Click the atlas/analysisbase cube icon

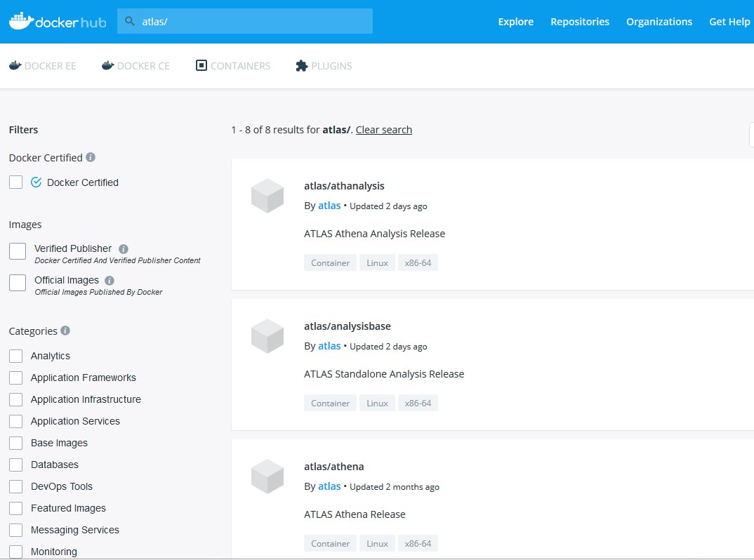(x=267, y=336)
